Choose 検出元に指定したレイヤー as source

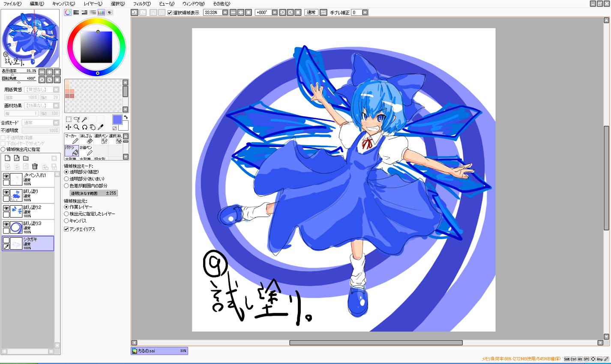pos(66,214)
